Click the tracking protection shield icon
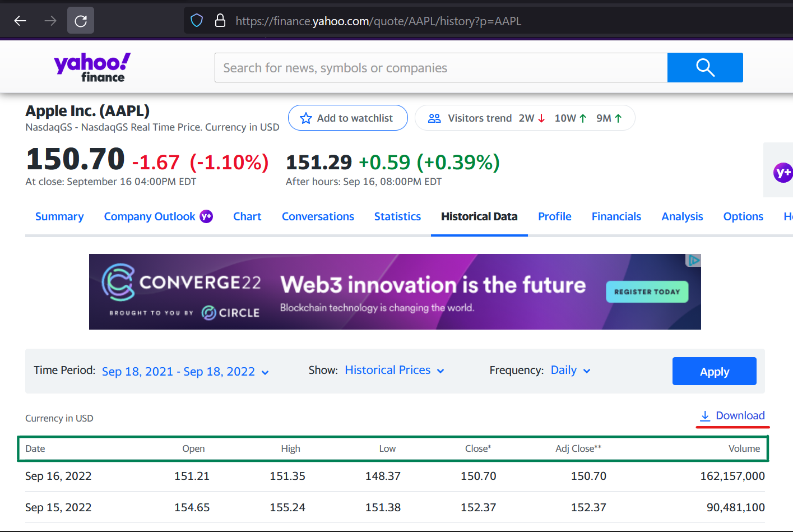This screenshot has width=793, height=532. coord(197,21)
